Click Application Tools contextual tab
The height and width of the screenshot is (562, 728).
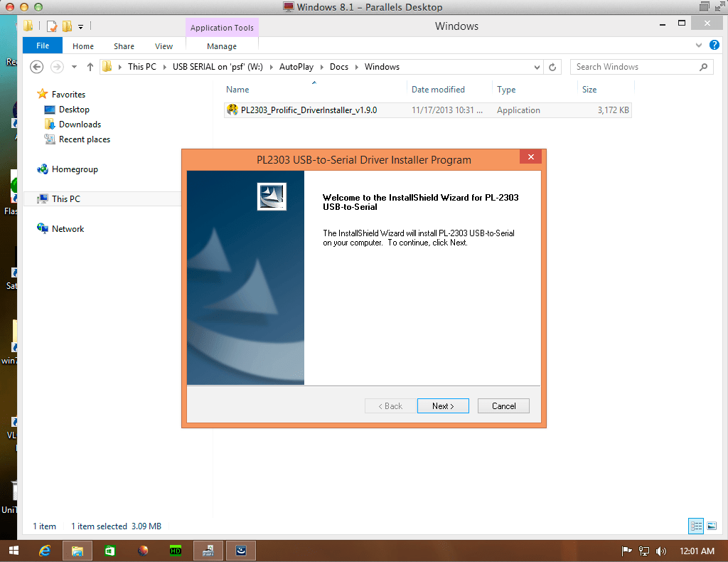coord(222,28)
